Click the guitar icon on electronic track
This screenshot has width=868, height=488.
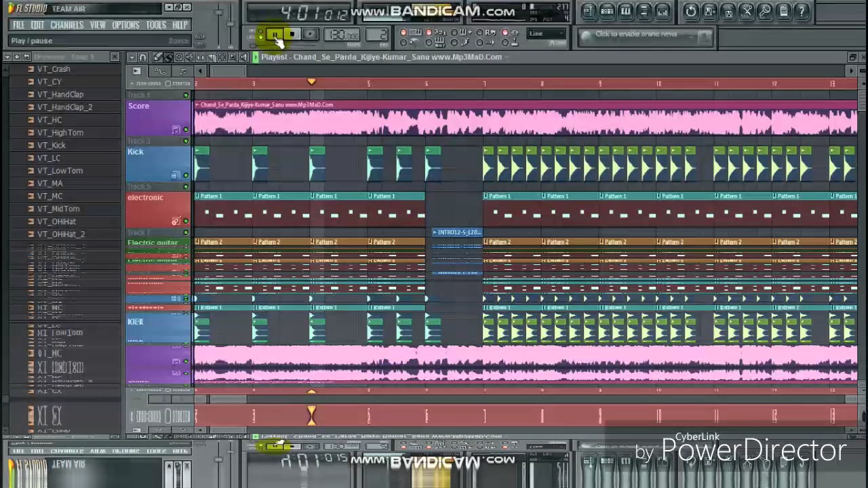(176, 221)
